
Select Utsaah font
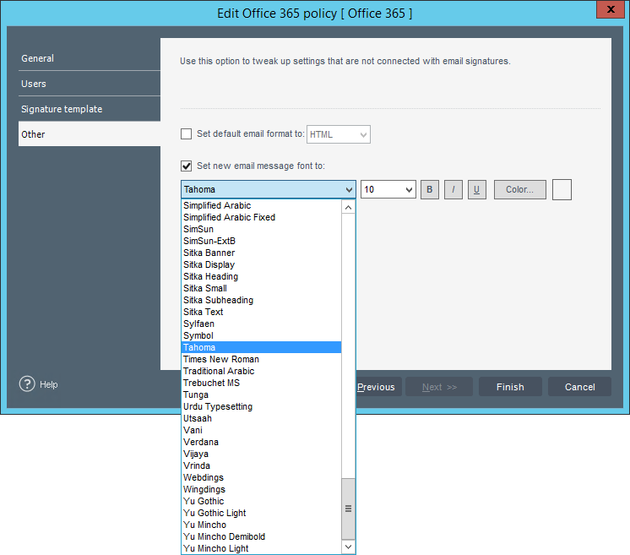click(x=261, y=418)
